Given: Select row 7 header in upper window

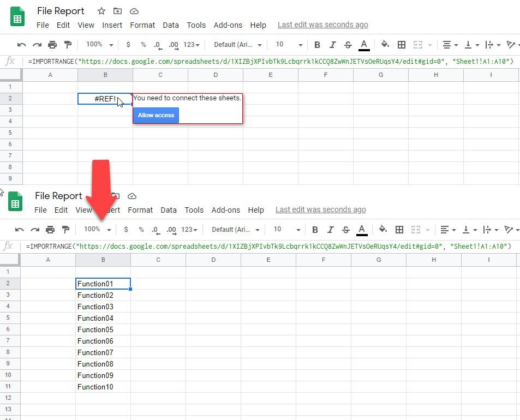Looking at the screenshot, I should [10, 155].
